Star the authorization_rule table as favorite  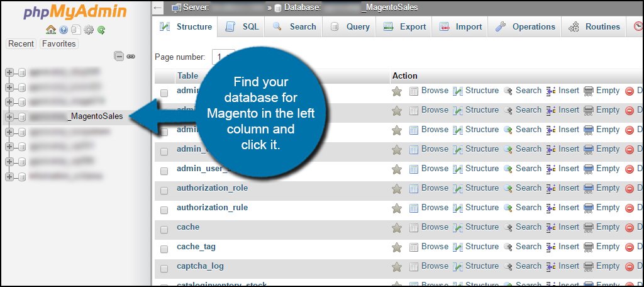pos(397,208)
